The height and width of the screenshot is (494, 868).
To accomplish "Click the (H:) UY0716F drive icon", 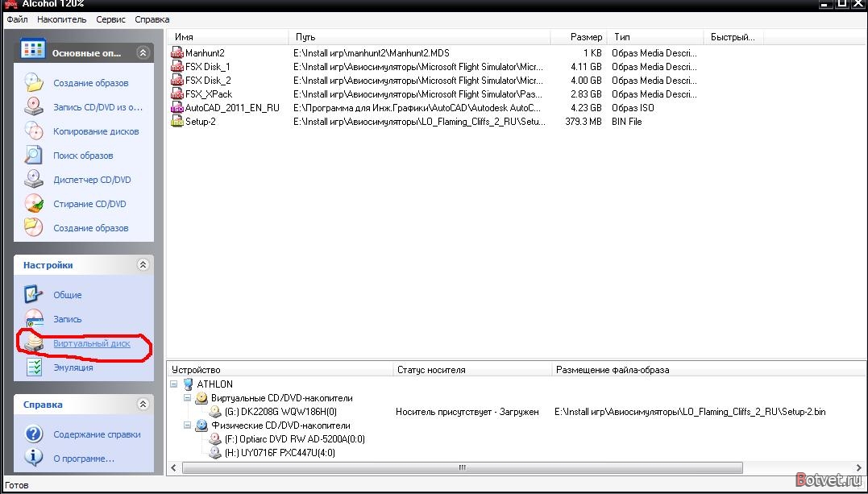I will click(x=215, y=453).
